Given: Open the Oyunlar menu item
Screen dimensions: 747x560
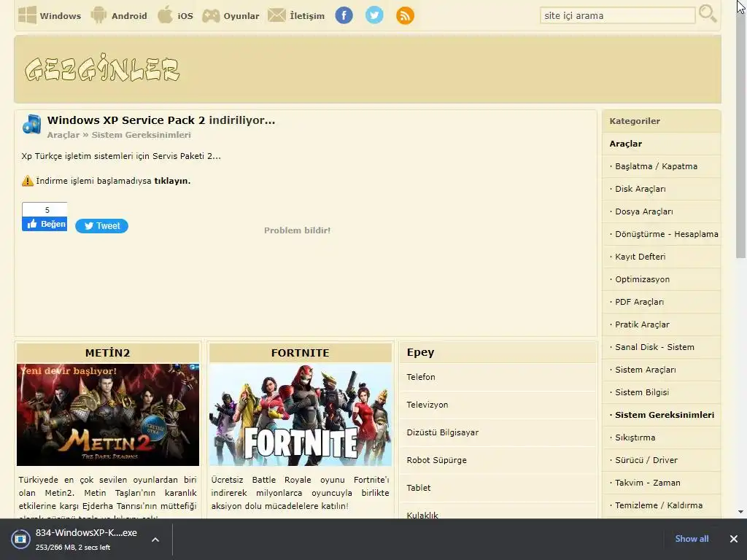Looking at the screenshot, I should (241, 16).
